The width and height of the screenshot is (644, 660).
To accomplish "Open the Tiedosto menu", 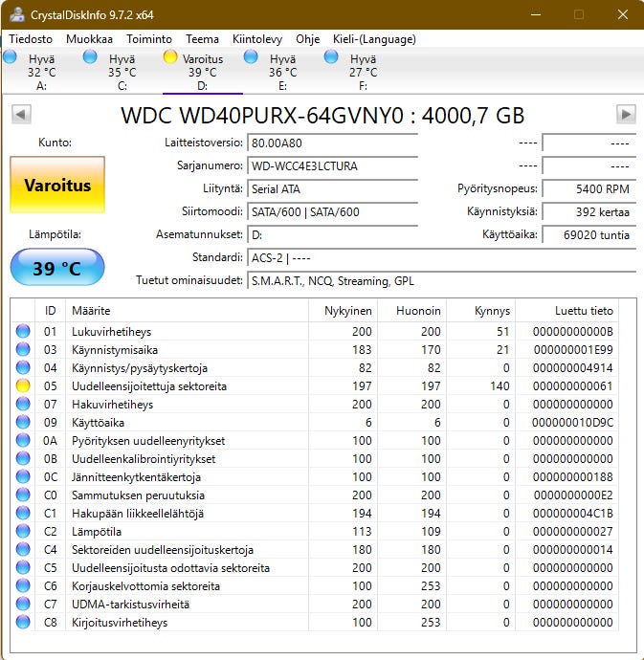I will pyautogui.click(x=31, y=39).
